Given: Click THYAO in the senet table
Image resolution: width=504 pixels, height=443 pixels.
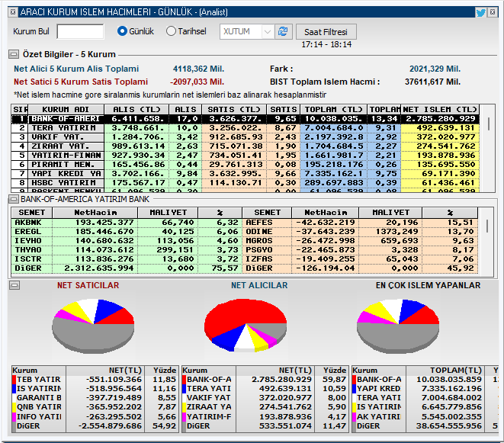Looking at the screenshot, I should point(28,250).
